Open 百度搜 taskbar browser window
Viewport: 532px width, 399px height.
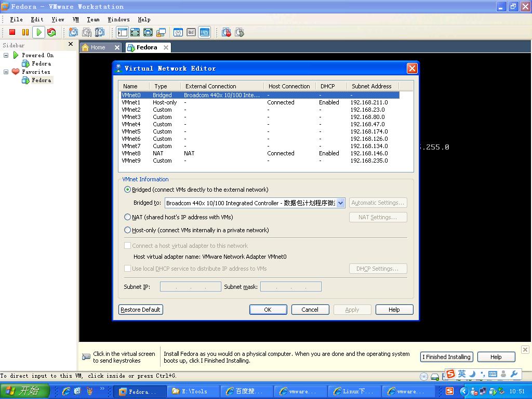point(247,391)
